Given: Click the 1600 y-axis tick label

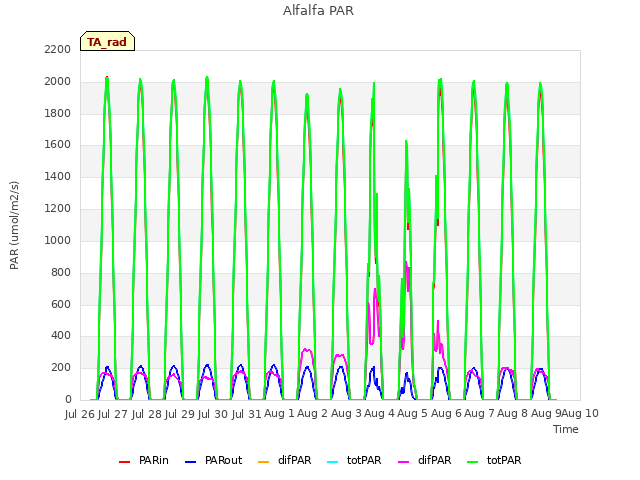Looking at the screenshot, I should [x=58, y=144].
